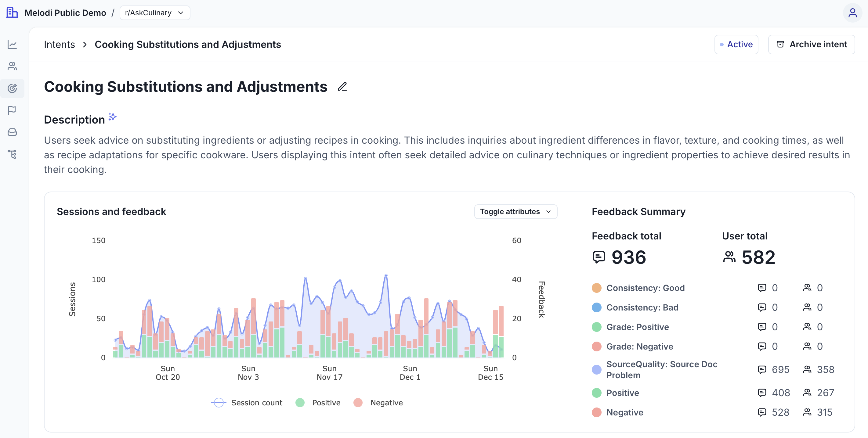Viewport: 868px width, 438px height.
Task: Click the green Positive feedback color dot
Action: 596,393
